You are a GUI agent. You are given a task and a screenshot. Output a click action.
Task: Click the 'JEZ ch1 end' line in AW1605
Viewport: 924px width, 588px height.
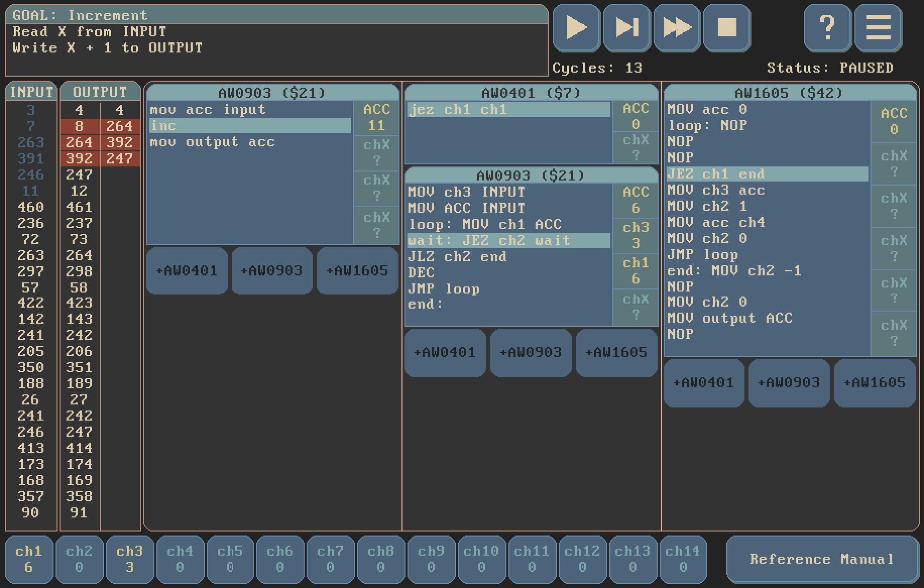click(x=767, y=174)
